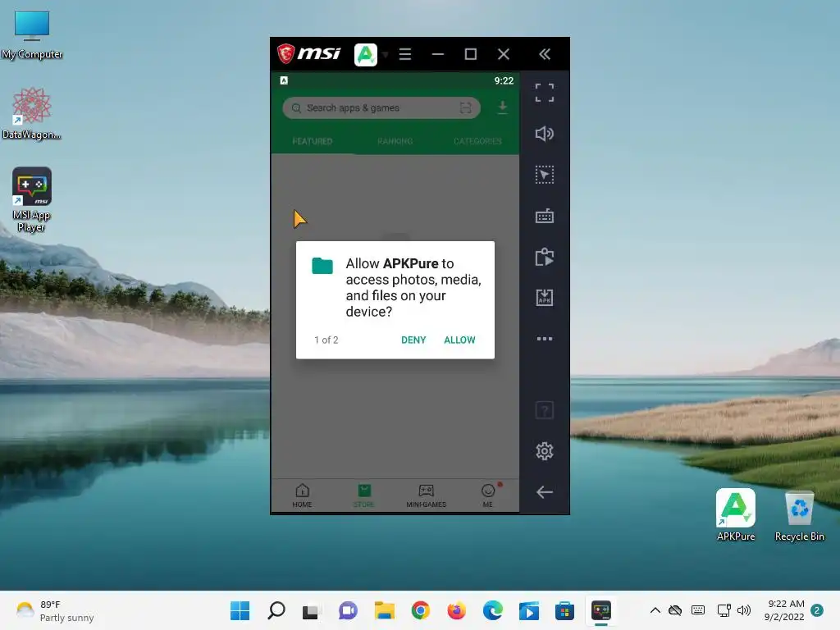Image resolution: width=840 pixels, height=630 pixels.
Task: Open the clock showing 9:22 AM
Action: [785, 610]
